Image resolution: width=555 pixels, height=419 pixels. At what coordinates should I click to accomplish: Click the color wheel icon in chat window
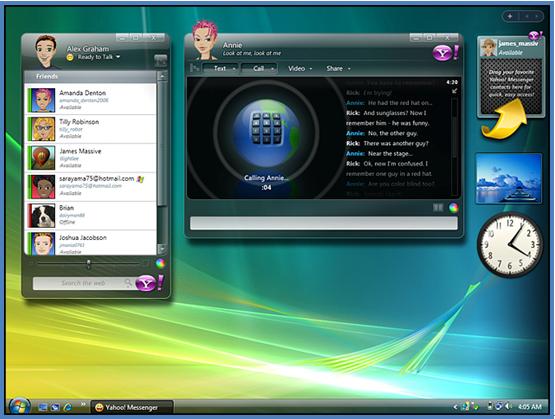(x=453, y=208)
